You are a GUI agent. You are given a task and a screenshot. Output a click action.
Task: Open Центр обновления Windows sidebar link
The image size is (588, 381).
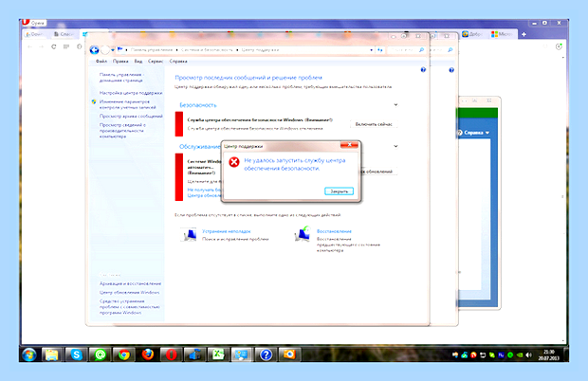pos(129,293)
